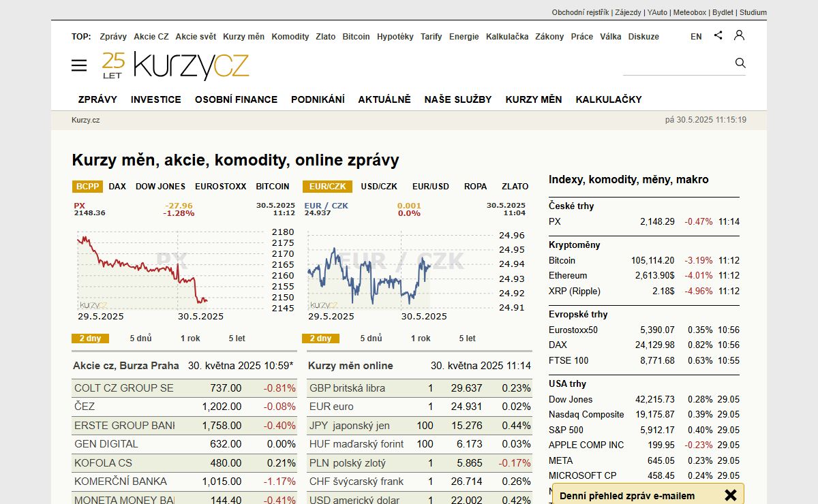Open the KURZY MĚN main menu
Screen dimensions: 818x504
pos(534,99)
